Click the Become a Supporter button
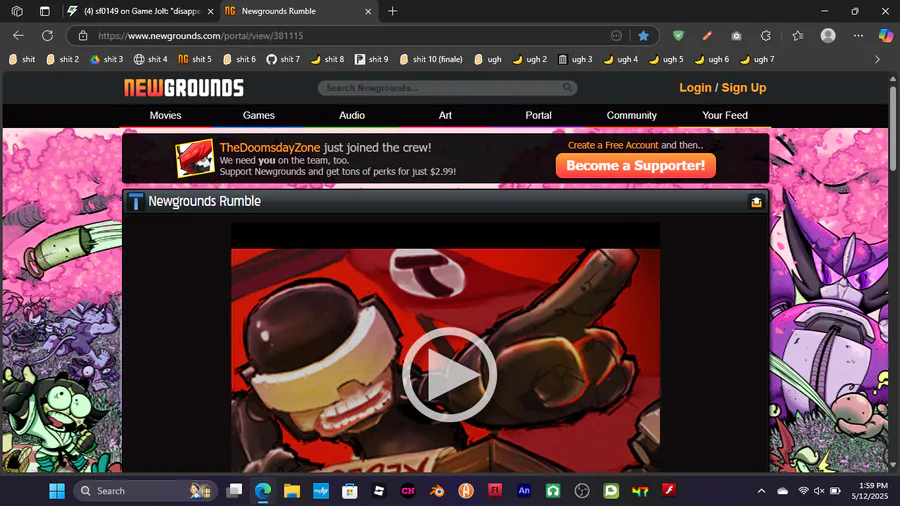The height and width of the screenshot is (506, 900). coord(635,165)
